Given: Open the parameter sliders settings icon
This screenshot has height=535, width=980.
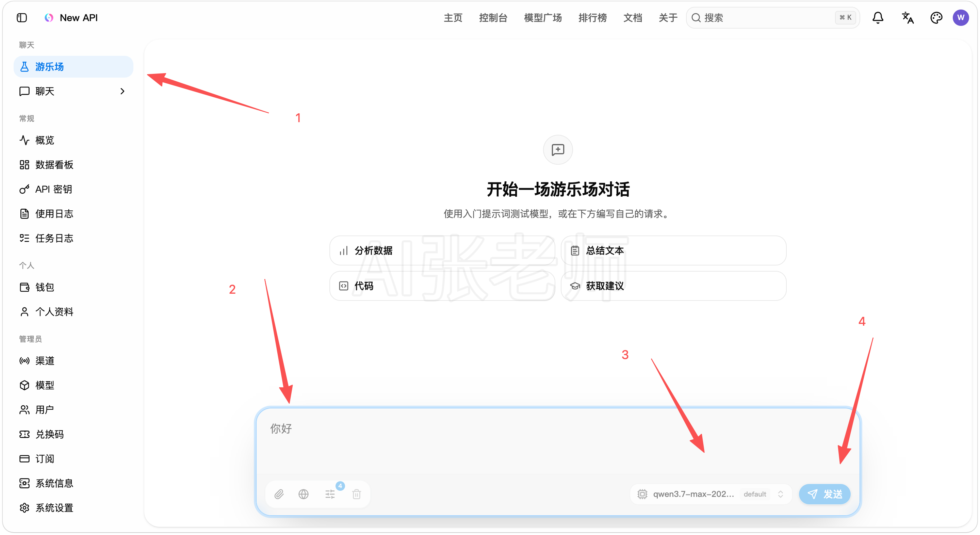Looking at the screenshot, I should tap(330, 494).
